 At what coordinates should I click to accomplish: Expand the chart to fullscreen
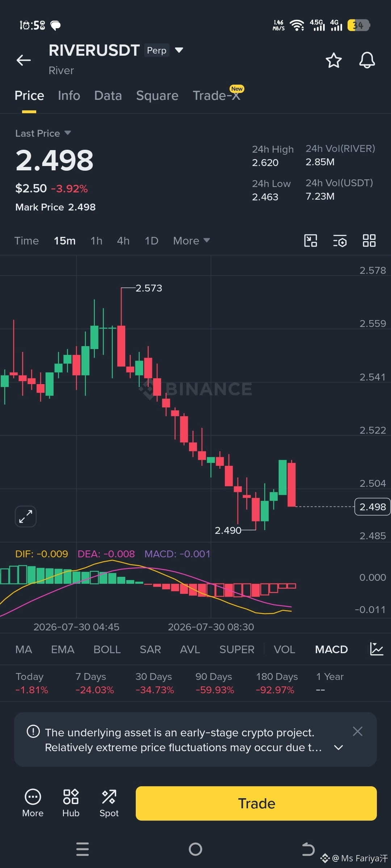point(26,516)
